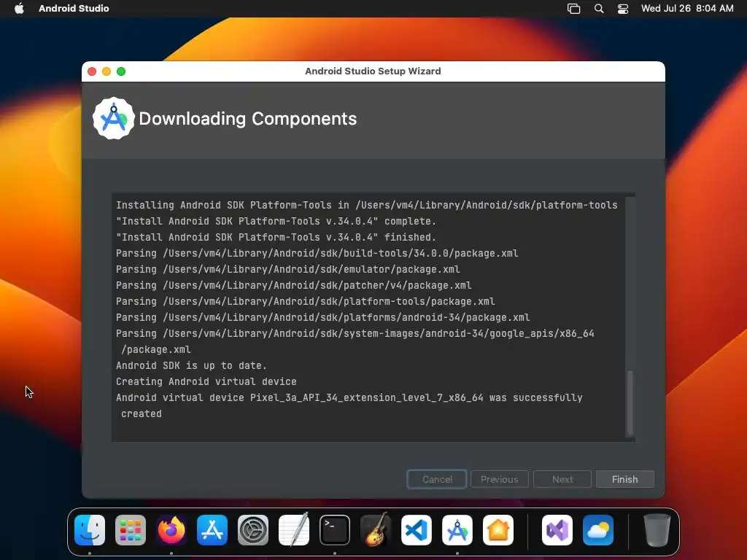Open Launchpad from the Dock
This screenshot has height=560, width=747.
tap(131, 530)
